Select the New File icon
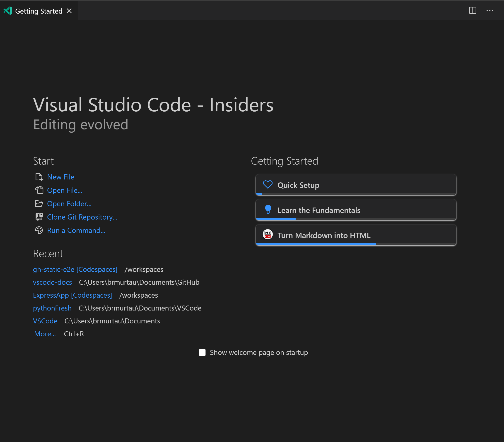Image resolution: width=504 pixels, height=442 pixels. click(39, 177)
